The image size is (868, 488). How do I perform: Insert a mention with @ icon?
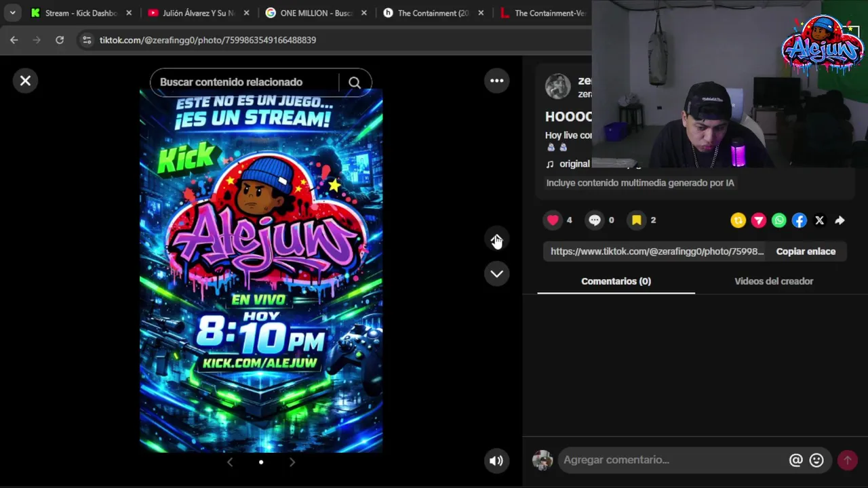(795, 460)
